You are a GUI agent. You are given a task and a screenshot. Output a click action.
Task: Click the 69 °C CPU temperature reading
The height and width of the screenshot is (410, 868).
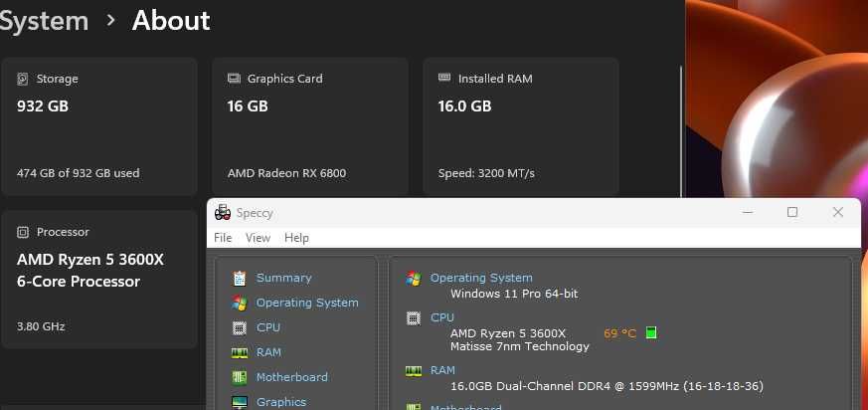(x=620, y=333)
